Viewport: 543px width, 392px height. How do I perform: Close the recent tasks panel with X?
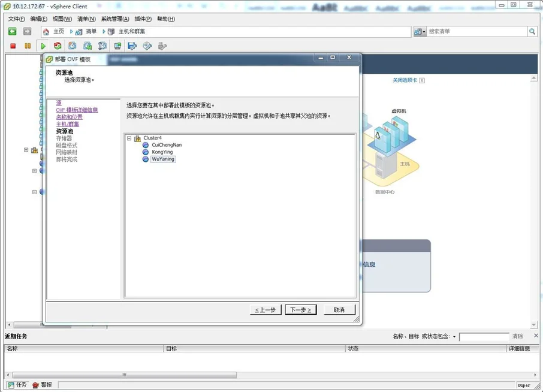tap(536, 336)
